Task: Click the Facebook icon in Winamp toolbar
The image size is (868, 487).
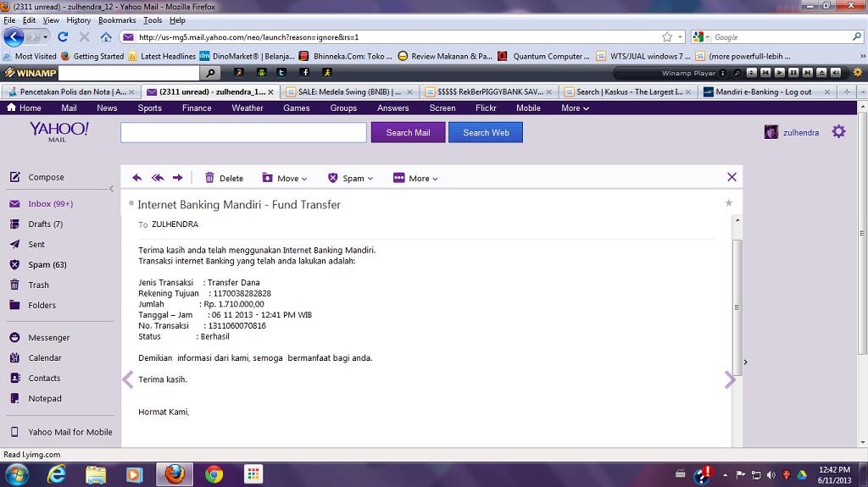Action: 304,73
